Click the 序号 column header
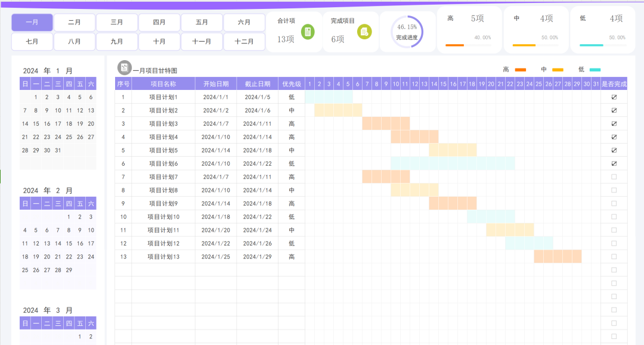This screenshot has width=644, height=345. [123, 83]
